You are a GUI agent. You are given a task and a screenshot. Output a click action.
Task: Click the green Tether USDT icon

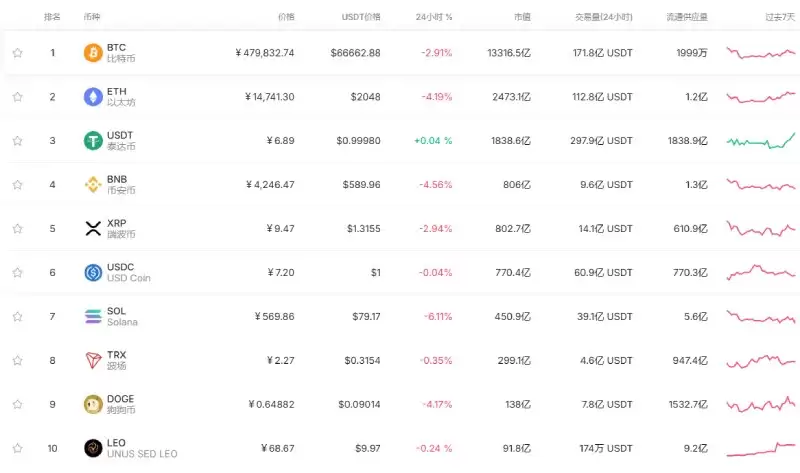(x=93, y=140)
